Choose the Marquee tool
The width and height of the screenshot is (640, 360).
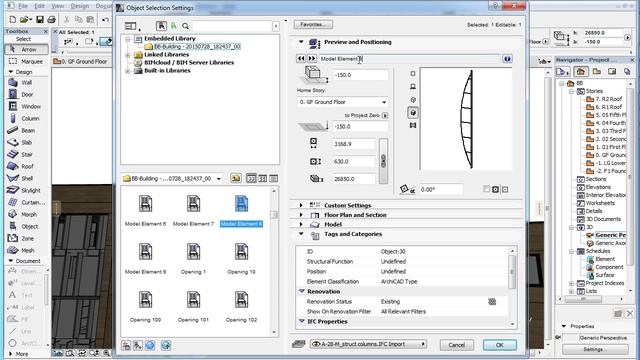(x=26, y=61)
